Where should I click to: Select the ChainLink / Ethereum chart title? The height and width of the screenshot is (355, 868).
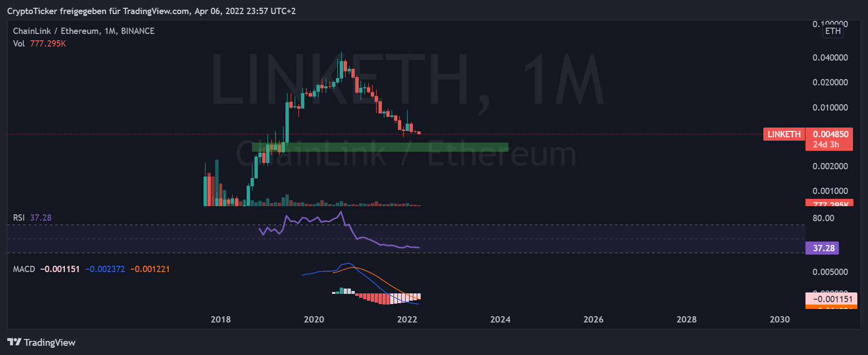pos(83,31)
